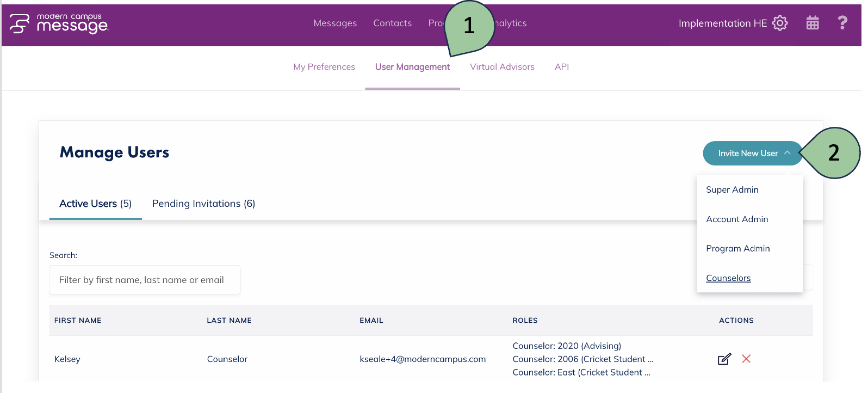Click Implementation HE account name
Screen dimensions: 868x393
pos(722,23)
